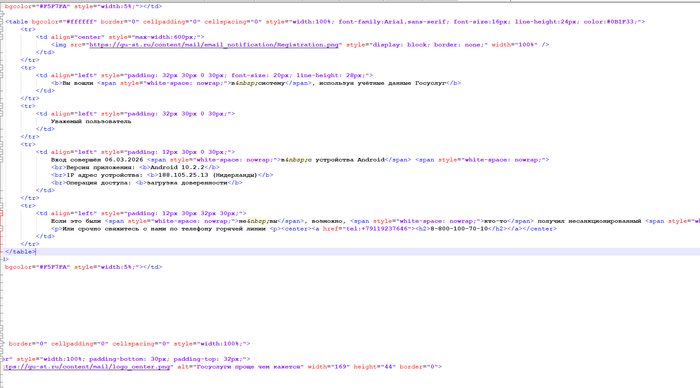The height and width of the screenshot is (388, 700).
Task: Click the text "устройства Android"
Action: [x=350, y=160]
